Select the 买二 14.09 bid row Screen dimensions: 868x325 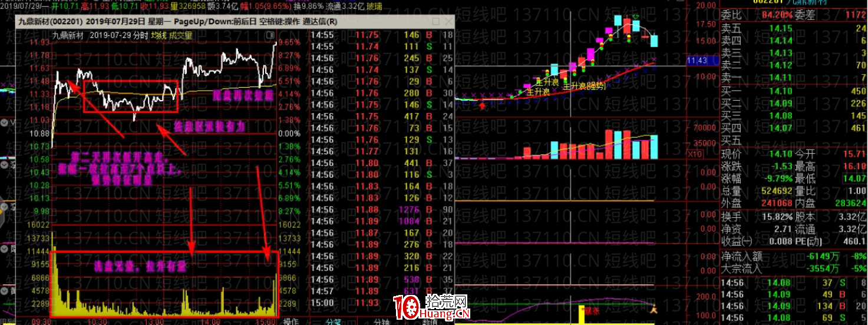click(794, 104)
